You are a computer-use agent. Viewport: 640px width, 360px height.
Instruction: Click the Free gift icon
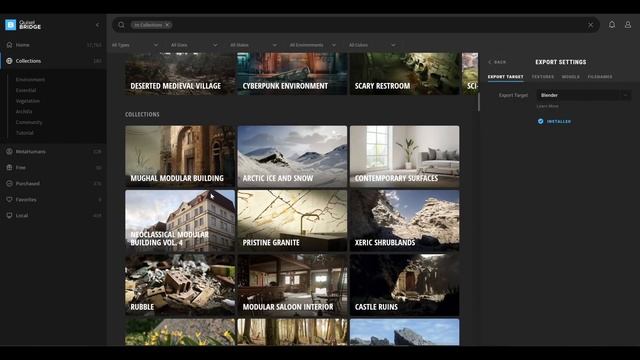[x=9, y=167]
